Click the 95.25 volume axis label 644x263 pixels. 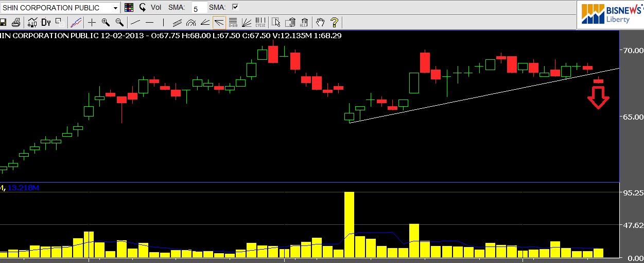click(633, 192)
